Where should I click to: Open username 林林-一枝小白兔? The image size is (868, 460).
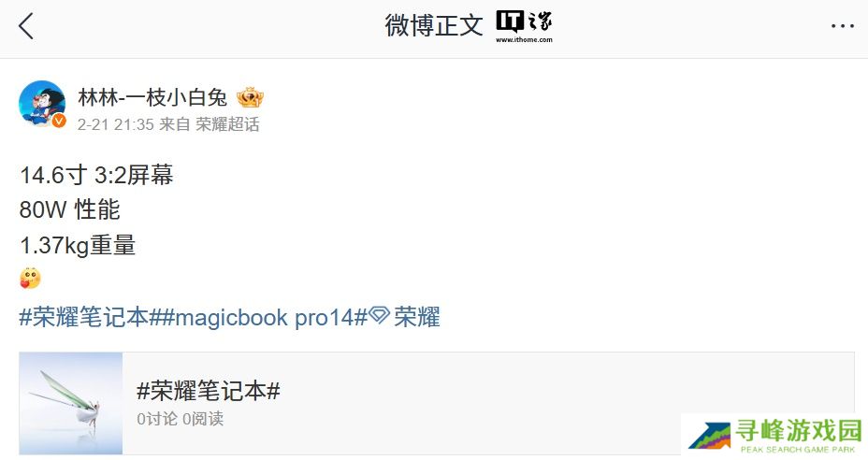(152, 97)
